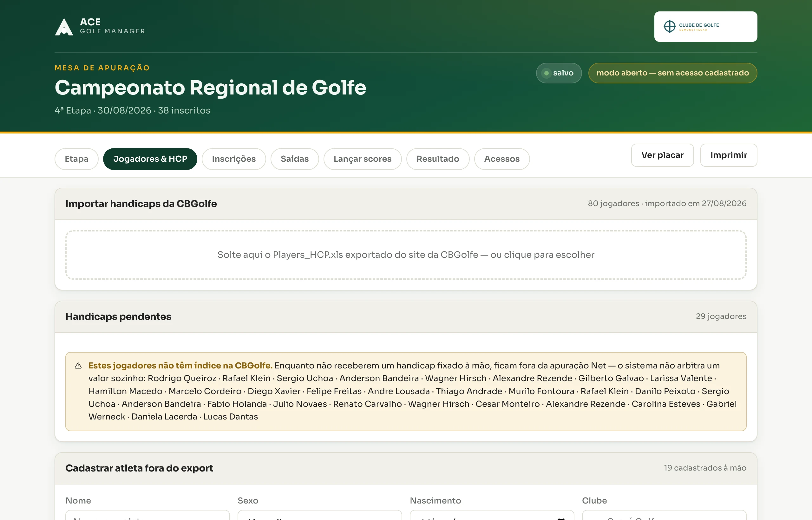Image resolution: width=812 pixels, height=520 pixels.
Task: Click the 'Handicaps pendentes' heading
Action: point(118,317)
